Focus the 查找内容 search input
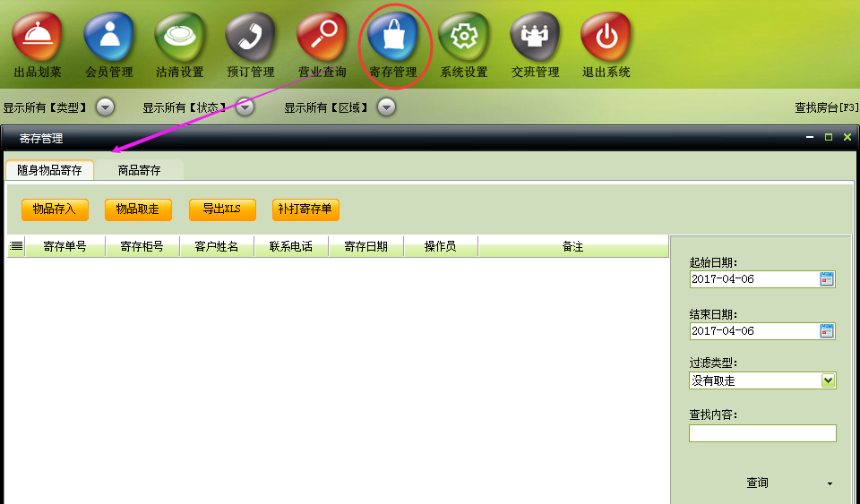The width and height of the screenshot is (860, 504). click(x=762, y=433)
